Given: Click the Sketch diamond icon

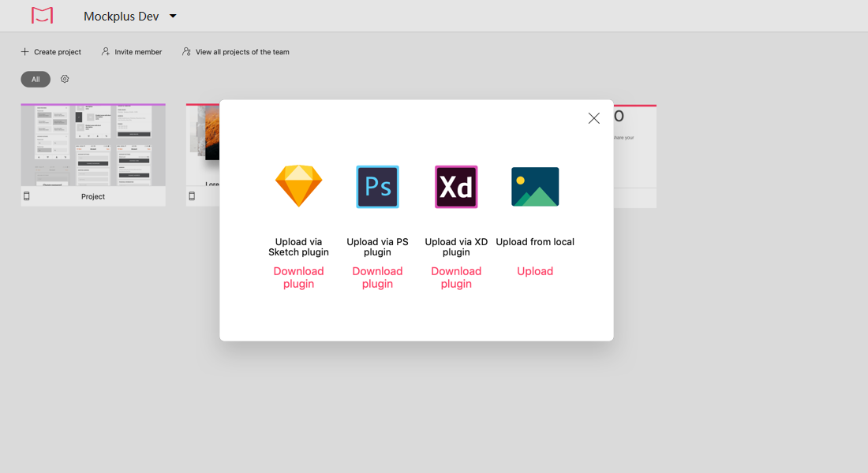Looking at the screenshot, I should click(299, 186).
